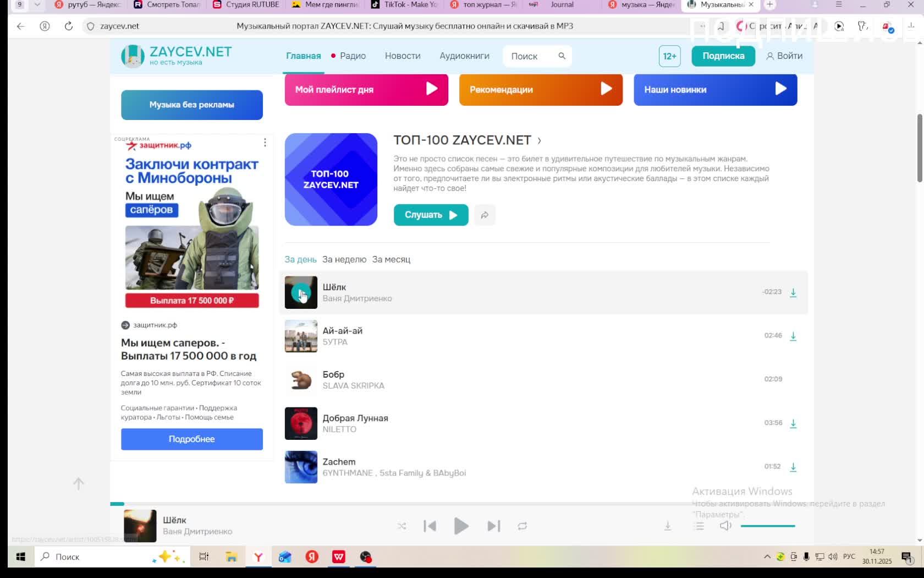Open the ТОП-100 ZAYCEV.NET cover thumbnail
Viewport: 924px width, 578px height.
331,179
